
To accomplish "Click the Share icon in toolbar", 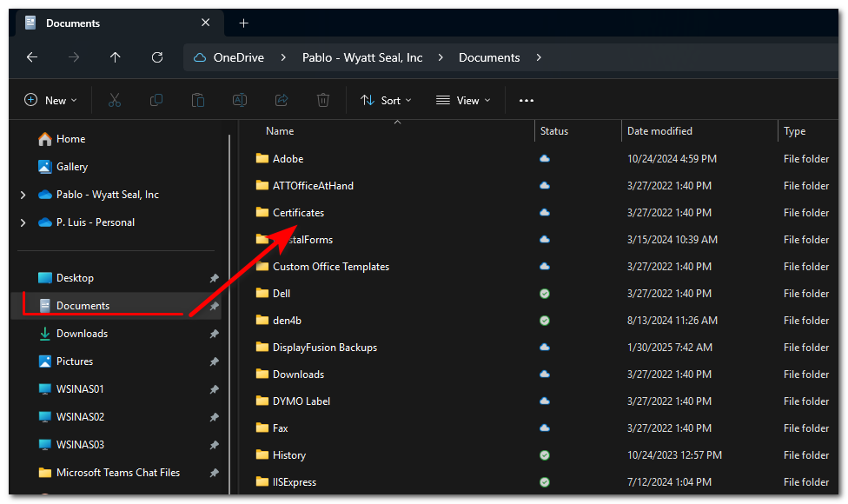I will pos(282,100).
